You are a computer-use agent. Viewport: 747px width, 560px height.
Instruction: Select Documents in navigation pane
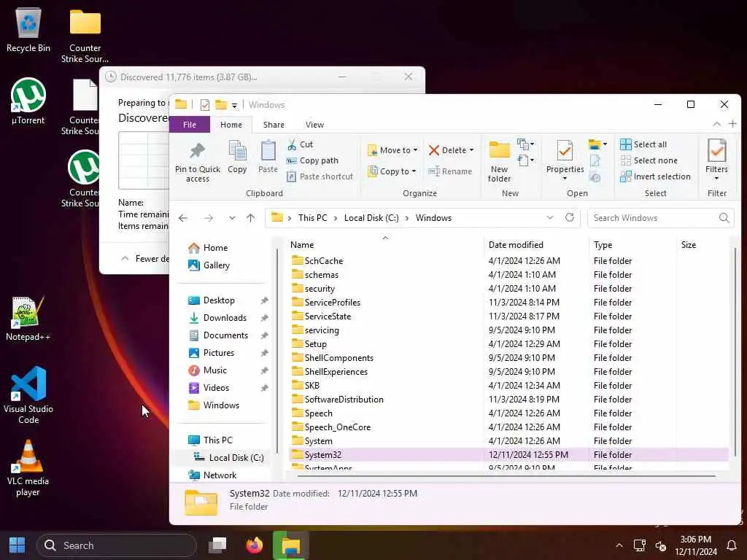[x=218, y=335]
